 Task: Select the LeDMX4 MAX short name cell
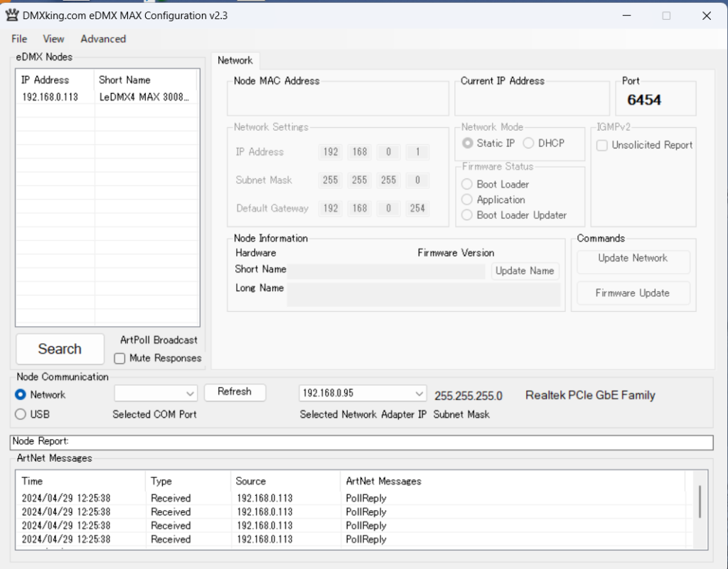[x=144, y=97]
